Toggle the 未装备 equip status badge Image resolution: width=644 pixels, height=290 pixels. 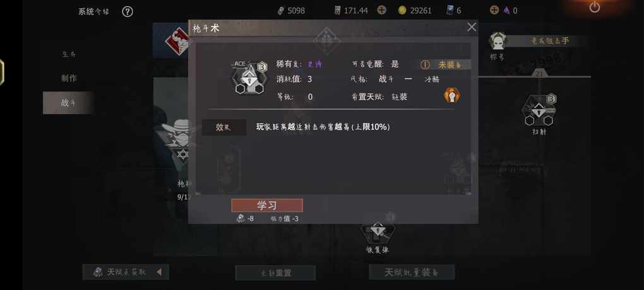(x=445, y=64)
